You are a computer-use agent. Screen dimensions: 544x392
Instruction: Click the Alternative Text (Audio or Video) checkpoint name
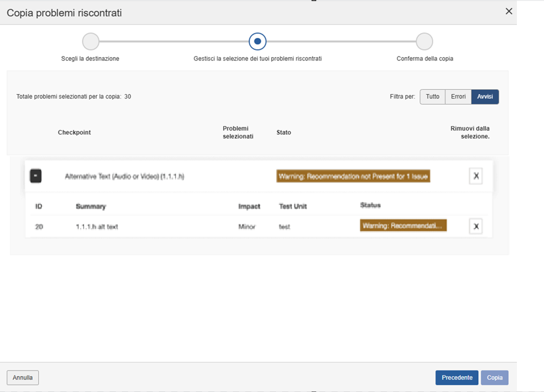[x=124, y=177]
